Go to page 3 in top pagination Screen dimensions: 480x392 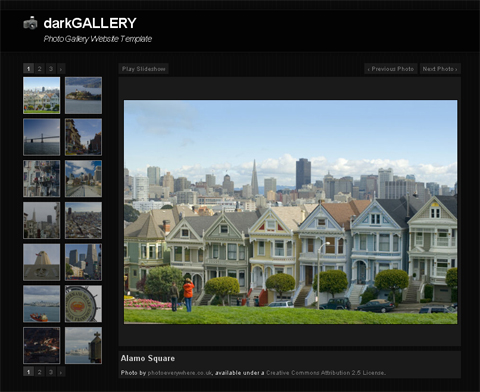[51, 69]
